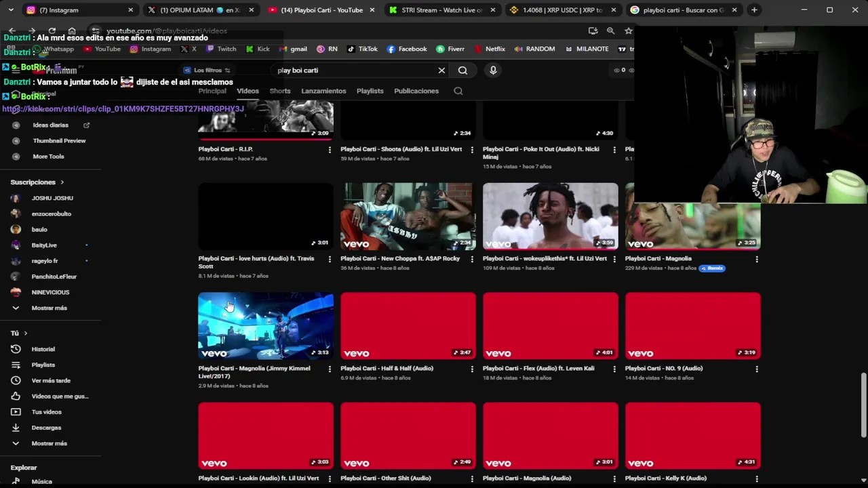Screen dimensions: 868x488
Task: Click the page vertical scrollbar thumb
Action: 863,405
